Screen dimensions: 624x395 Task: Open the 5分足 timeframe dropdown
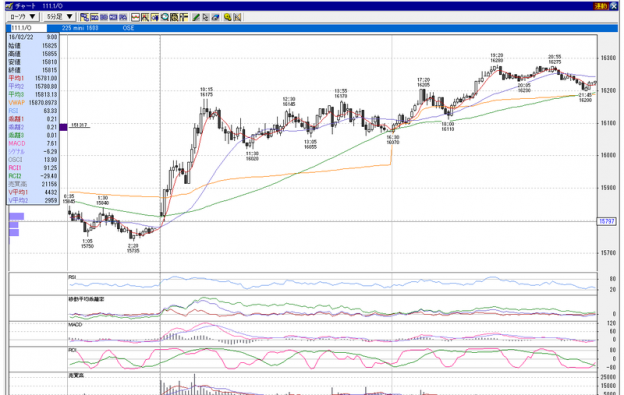[x=59, y=17]
